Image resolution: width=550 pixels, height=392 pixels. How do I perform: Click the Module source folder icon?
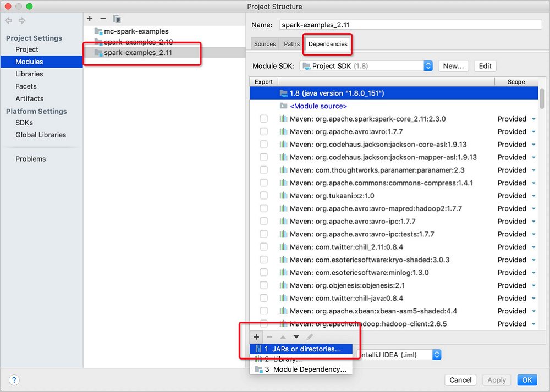284,106
